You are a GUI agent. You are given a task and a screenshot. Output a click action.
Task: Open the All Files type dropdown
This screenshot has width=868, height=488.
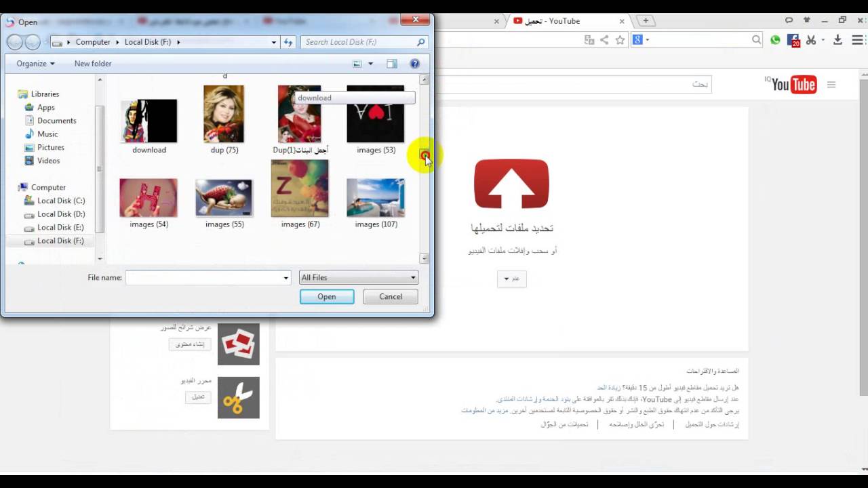coord(359,277)
